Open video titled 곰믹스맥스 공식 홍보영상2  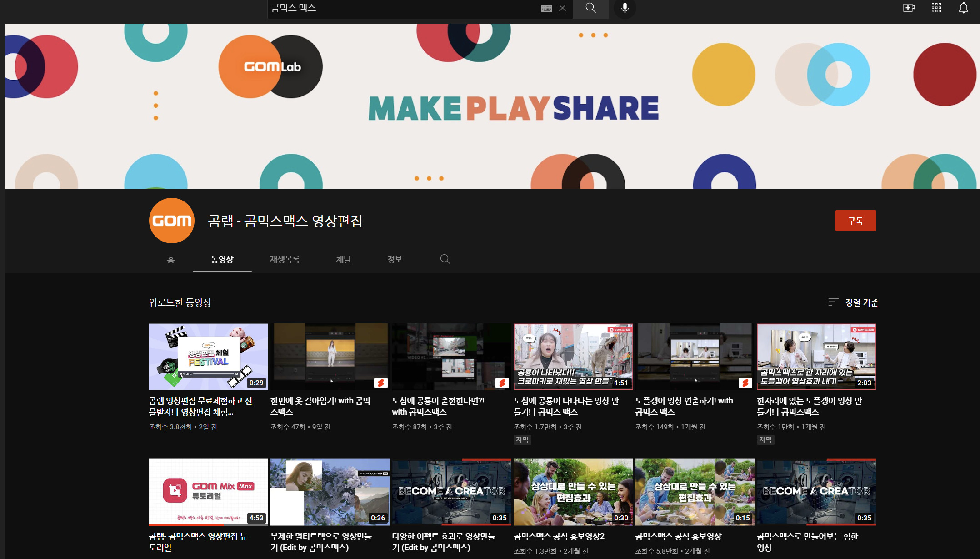(x=559, y=536)
